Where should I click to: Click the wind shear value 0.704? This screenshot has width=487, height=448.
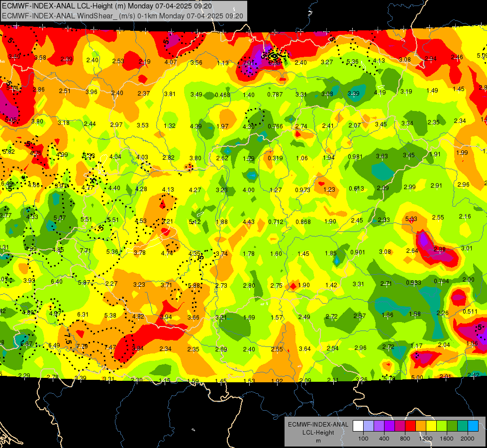pos(441,281)
